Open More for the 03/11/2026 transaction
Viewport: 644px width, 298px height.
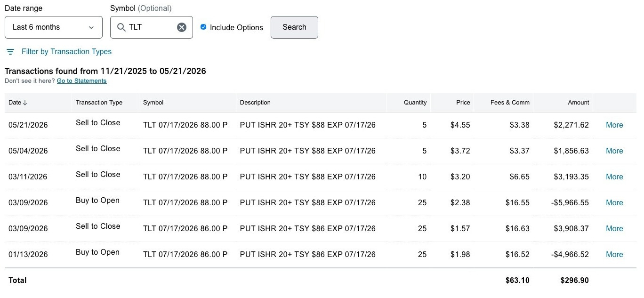(614, 177)
